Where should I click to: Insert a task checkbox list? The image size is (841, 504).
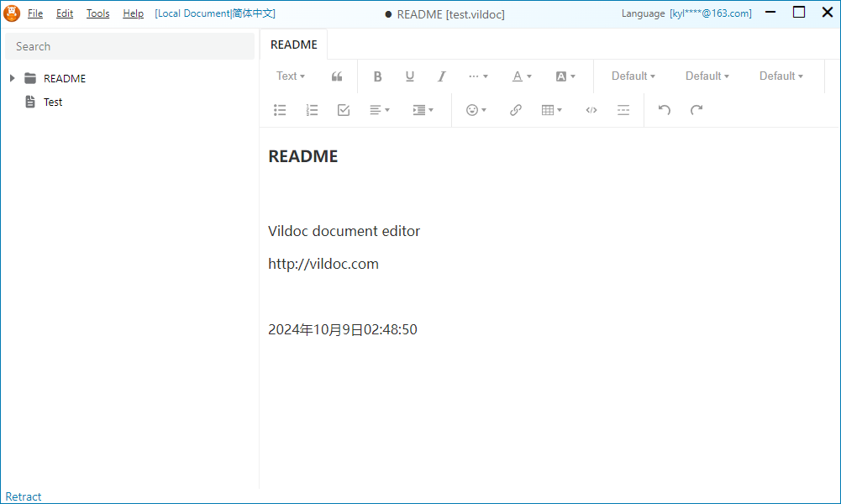point(344,110)
